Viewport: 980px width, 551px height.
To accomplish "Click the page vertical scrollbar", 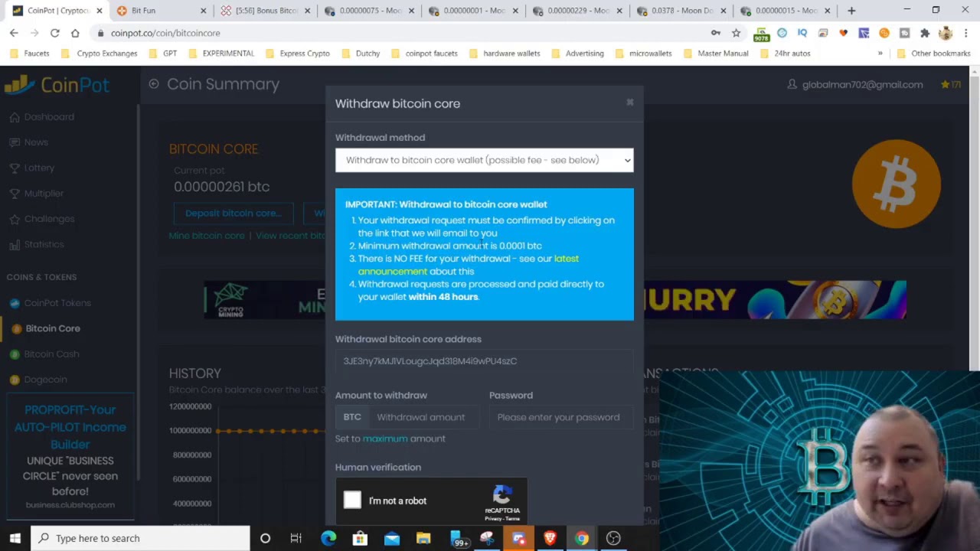I will [x=975, y=295].
